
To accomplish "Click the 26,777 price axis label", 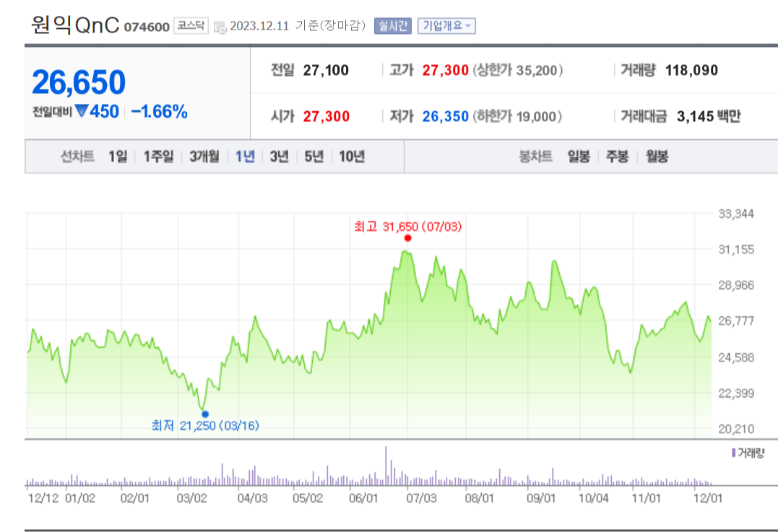I will tap(736, 320).
